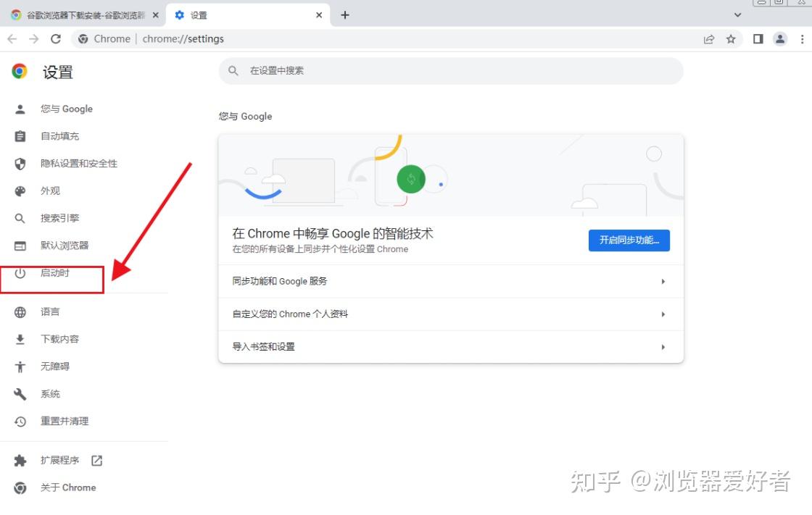Image resolution: width=812 pixels, height=515 pixels.
Task: Click the wrench icon beside 系统
Action: [x=20, y=395]
